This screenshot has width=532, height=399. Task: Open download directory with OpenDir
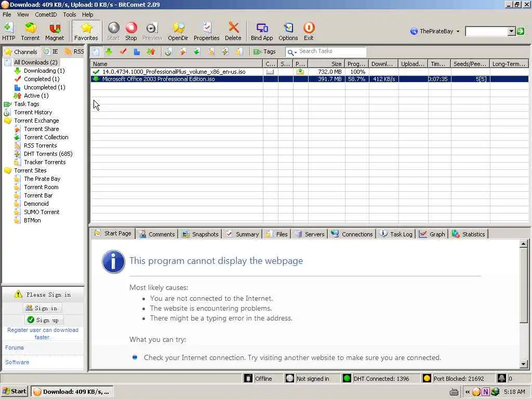click(x=178, y=31)
